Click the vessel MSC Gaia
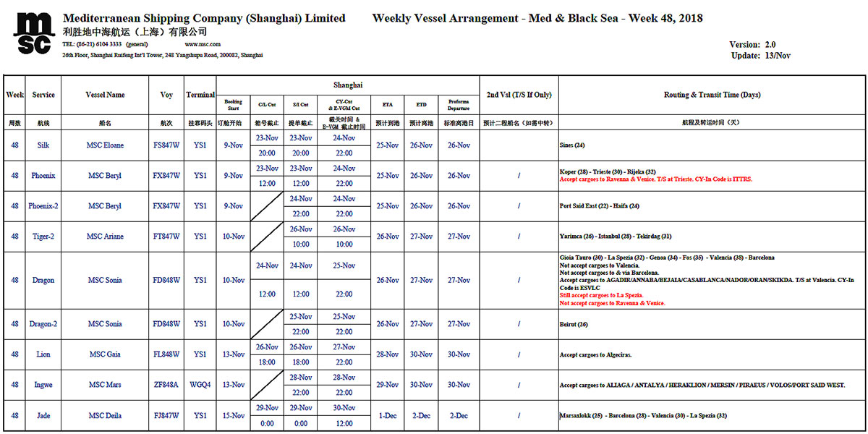The width and height of the screenshot is (868, 434). point(105,354)
